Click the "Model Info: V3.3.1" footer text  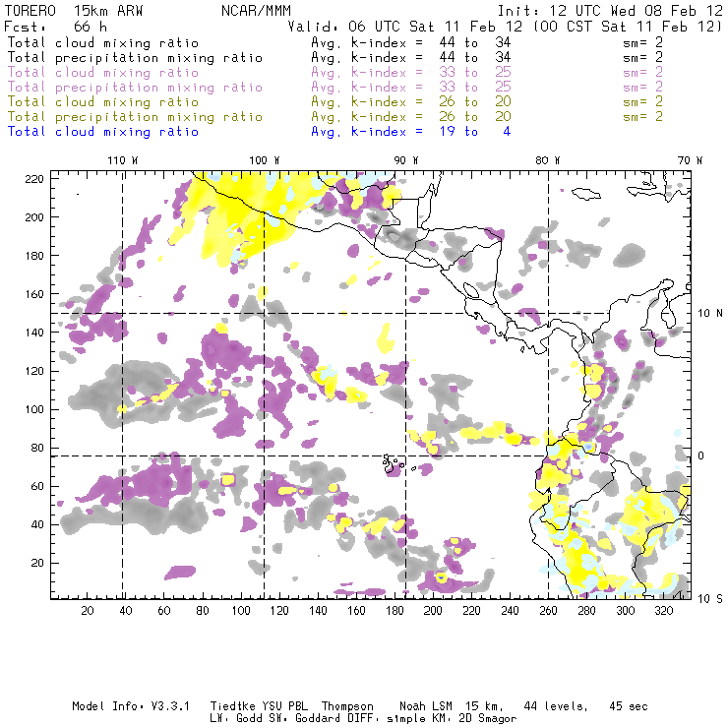(131, 706)
